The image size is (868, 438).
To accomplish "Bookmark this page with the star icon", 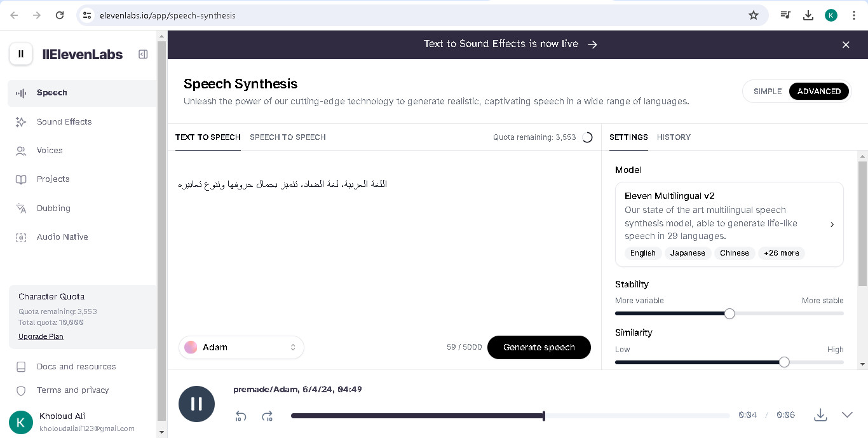I will click(754, 15).
